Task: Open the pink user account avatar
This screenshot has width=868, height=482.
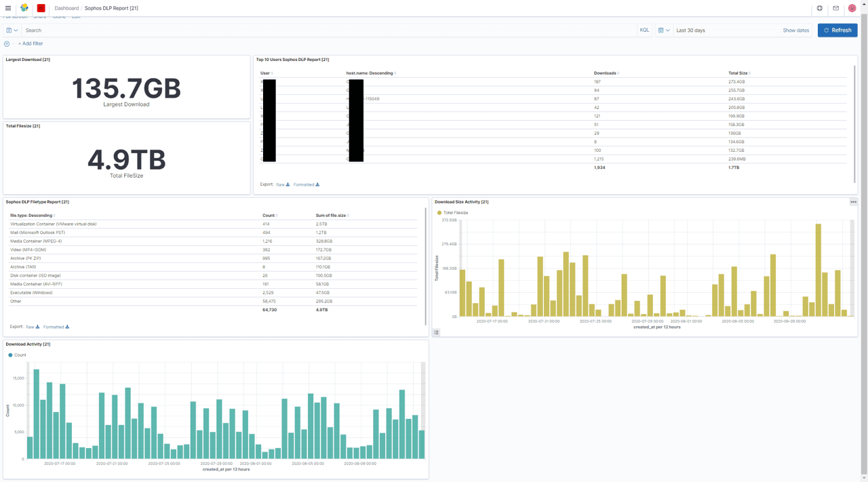Action: pyautogui.click(x=852, y=8)
